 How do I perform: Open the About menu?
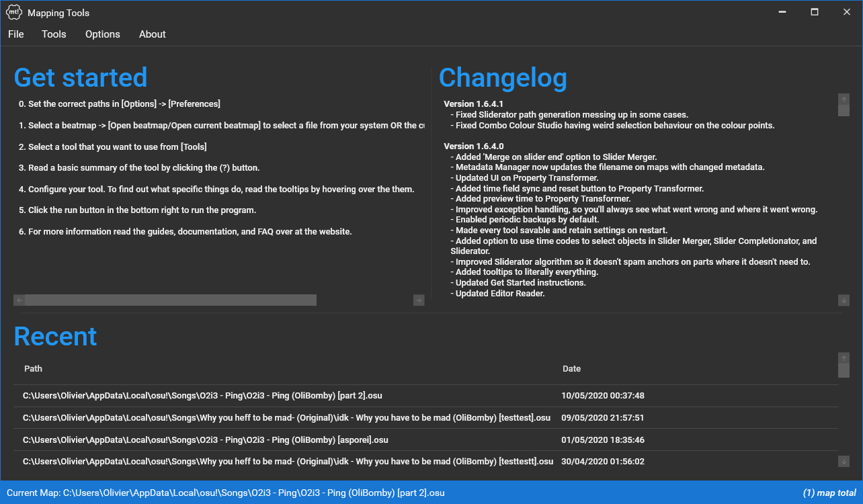[153, 34]
